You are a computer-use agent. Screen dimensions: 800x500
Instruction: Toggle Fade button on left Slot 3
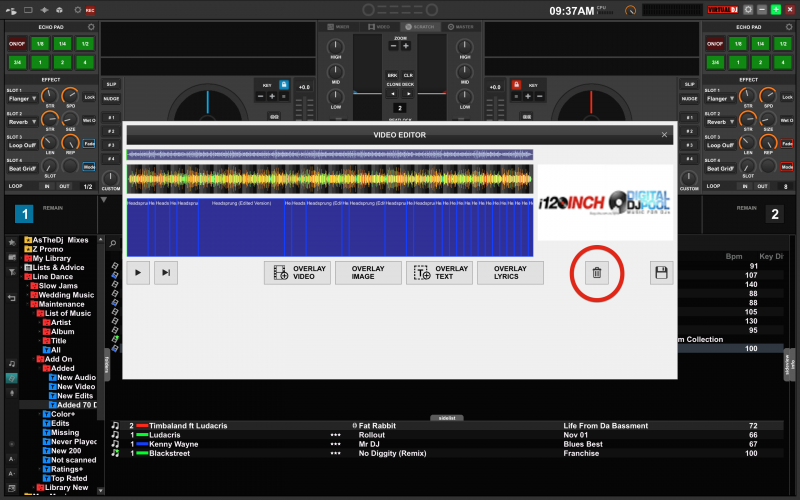click(x=89, y=144)
